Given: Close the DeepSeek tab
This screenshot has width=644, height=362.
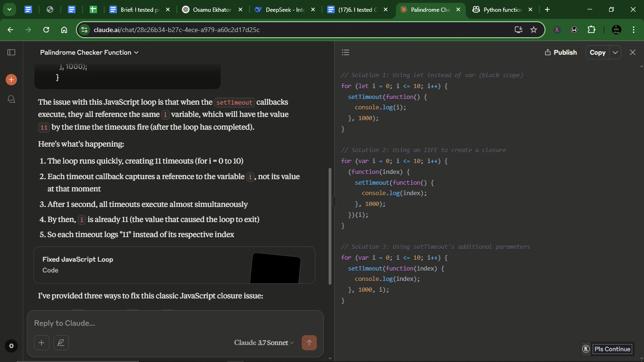Looking at the screenshot, I should point(313,9).
